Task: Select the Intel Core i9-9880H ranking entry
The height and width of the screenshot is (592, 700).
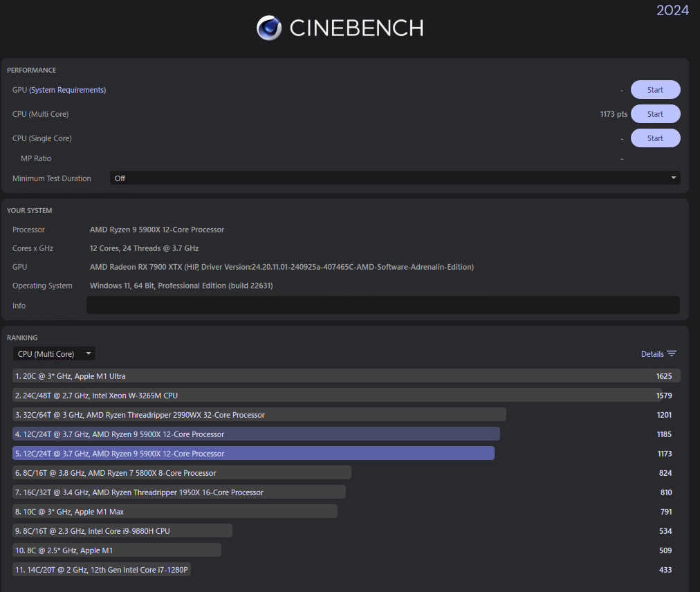Action: pos(122,531)
